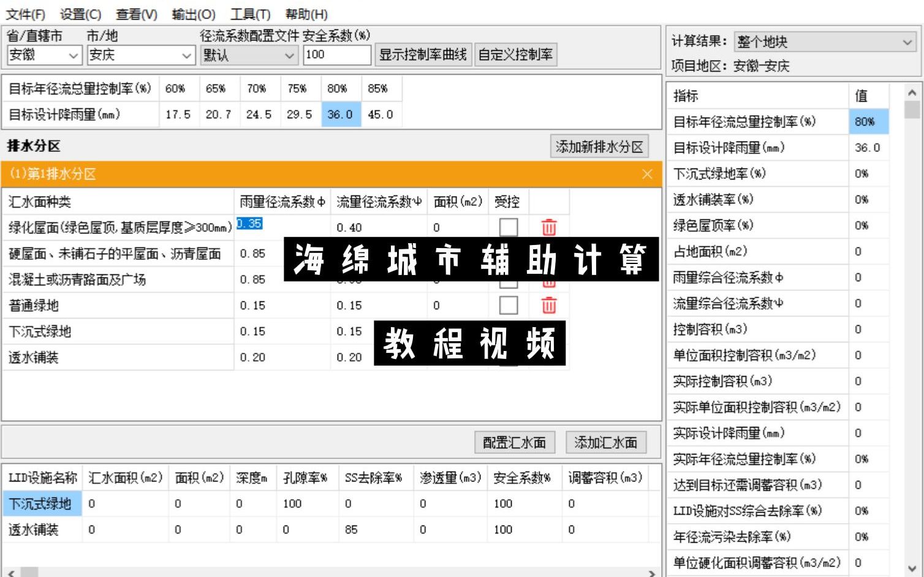Select the 65% control rate column cell

(219, 89)
